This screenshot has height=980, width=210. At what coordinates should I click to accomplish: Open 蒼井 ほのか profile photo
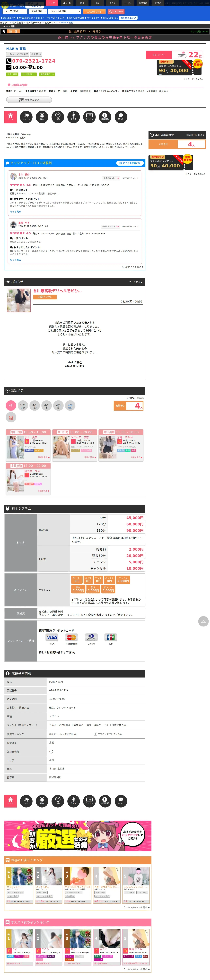(x=108, y=447)
